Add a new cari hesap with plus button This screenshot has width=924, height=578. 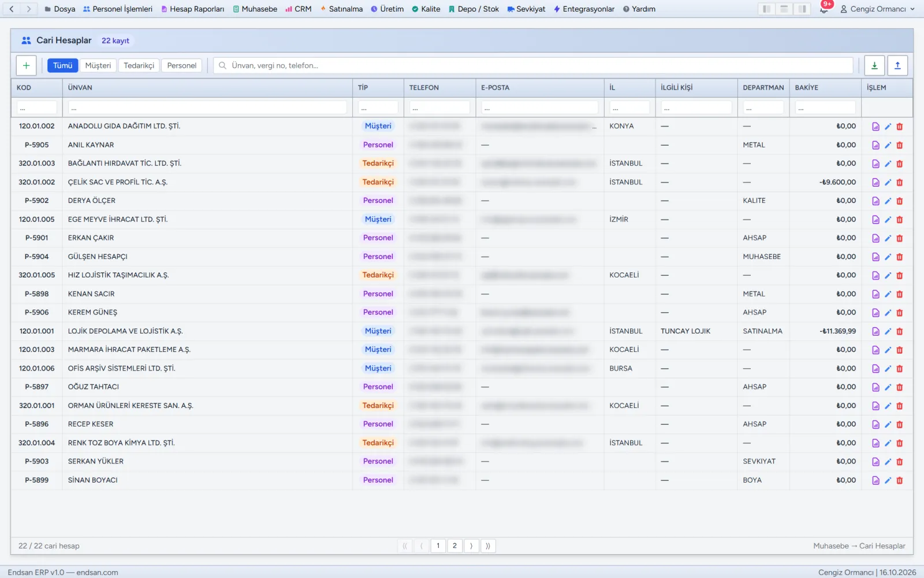pyautogui.click(x=26, y=65)
